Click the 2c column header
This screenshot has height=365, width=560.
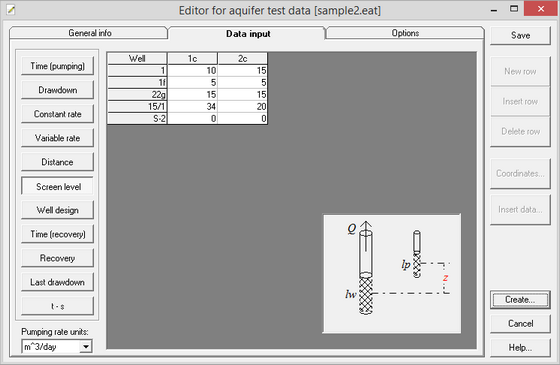click(x=242, y=58)
